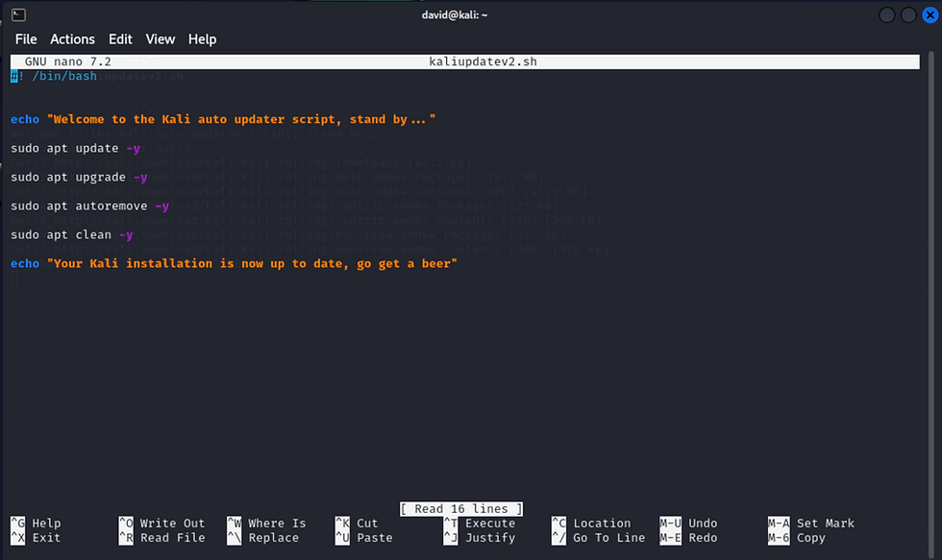The width and height of the screenshot is (942, 560).
Task: Click the 'go get a beer' echo line
Action: (x=234, y=263)
